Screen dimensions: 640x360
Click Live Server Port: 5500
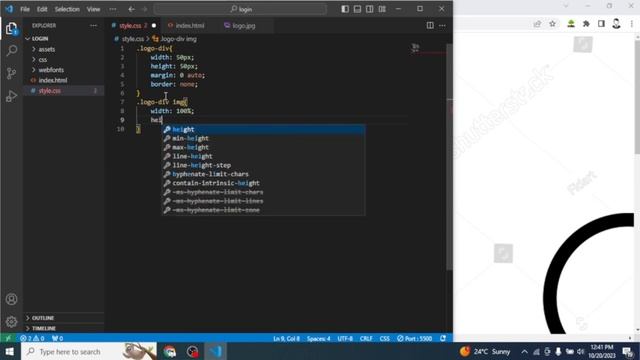[x=414, y=338]
